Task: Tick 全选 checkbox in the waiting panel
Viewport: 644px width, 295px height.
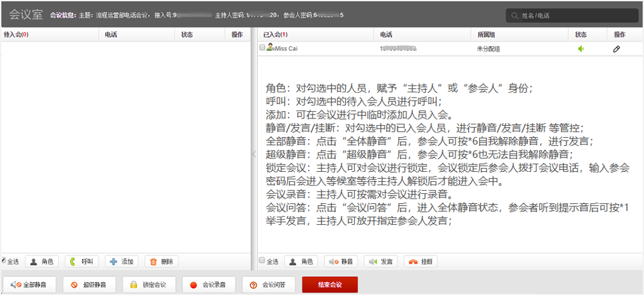Action: pyautogui.click(x=5, y=261)
